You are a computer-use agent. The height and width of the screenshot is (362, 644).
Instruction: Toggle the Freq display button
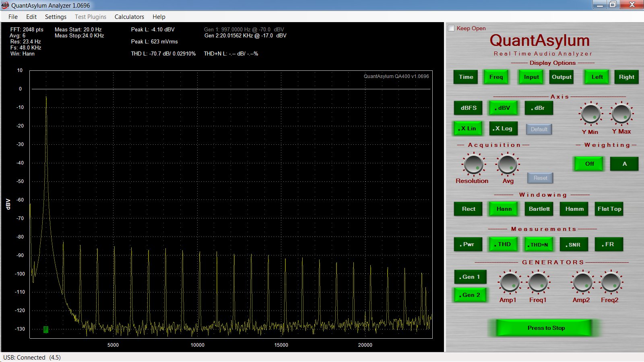[496, 77]
